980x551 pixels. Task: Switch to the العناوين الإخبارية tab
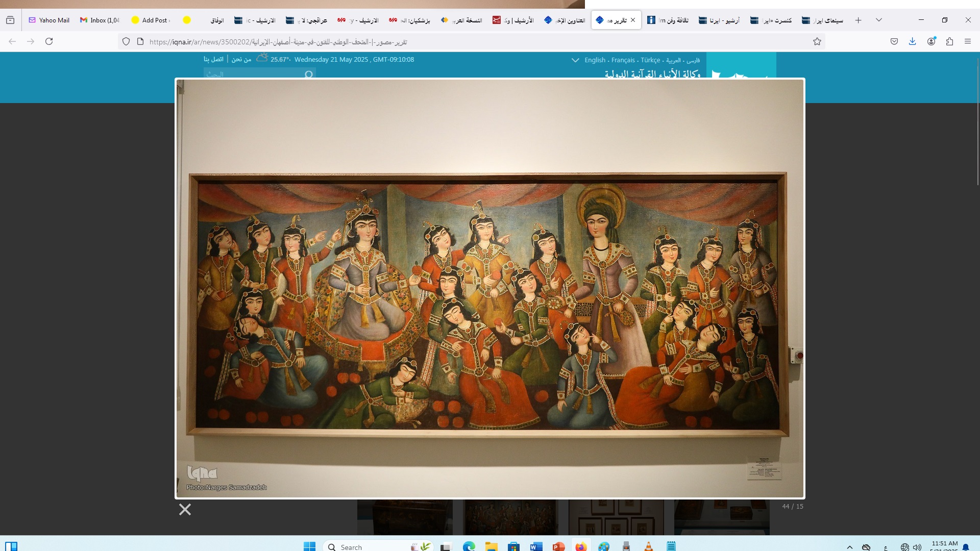tap(565, 20)
